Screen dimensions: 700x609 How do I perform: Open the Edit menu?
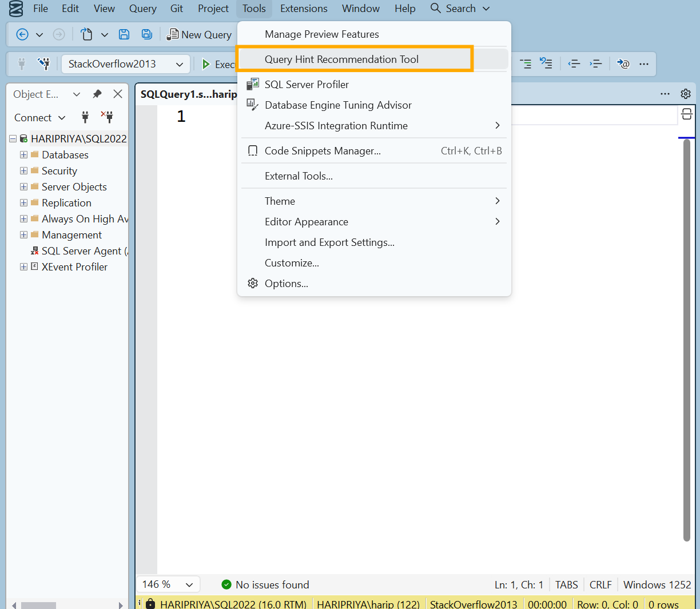70,9
